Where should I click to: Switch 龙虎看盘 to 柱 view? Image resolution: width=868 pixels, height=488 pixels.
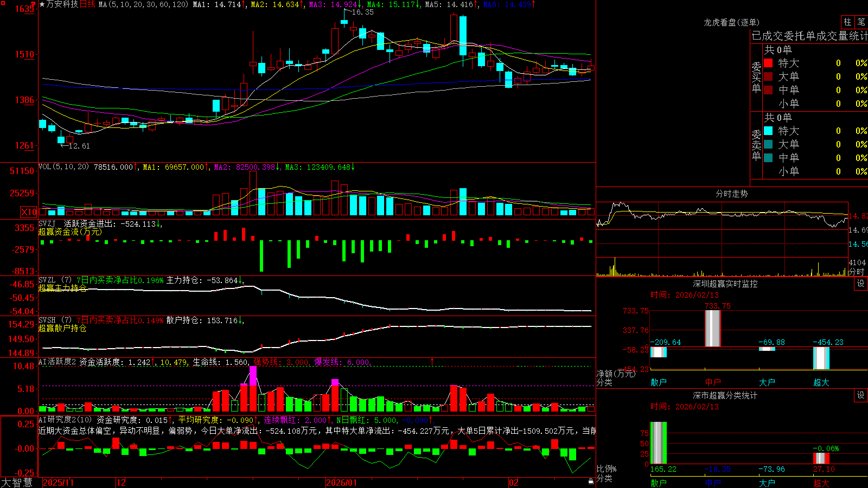(847, 22)
